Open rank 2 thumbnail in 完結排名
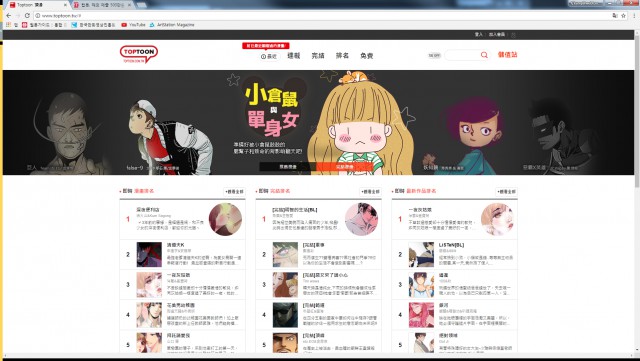 pos(285,254)
